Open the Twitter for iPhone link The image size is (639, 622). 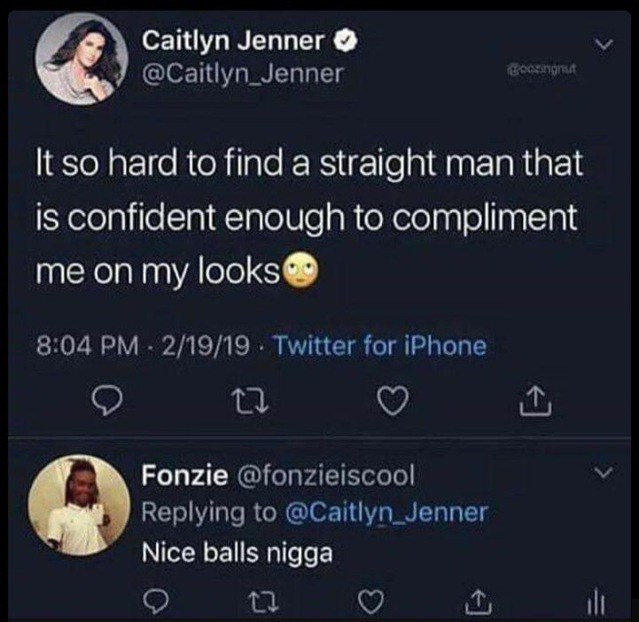tap(380, 347)
